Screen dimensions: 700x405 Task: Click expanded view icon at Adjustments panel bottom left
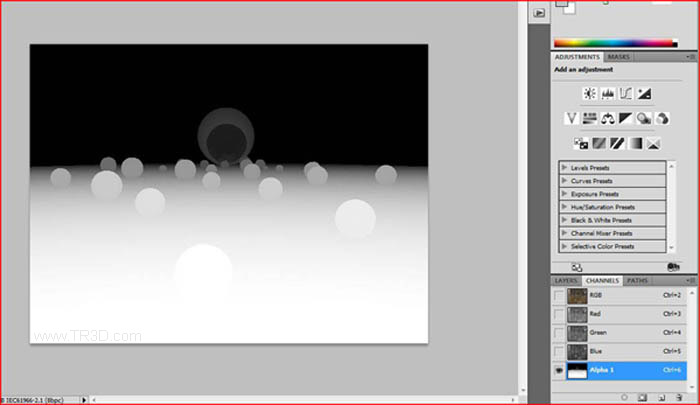point(577,267)
